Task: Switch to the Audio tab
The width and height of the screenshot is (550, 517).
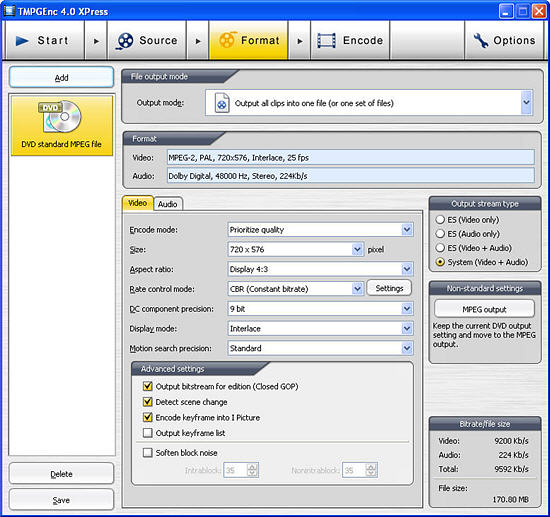Action: click(168, 204)
